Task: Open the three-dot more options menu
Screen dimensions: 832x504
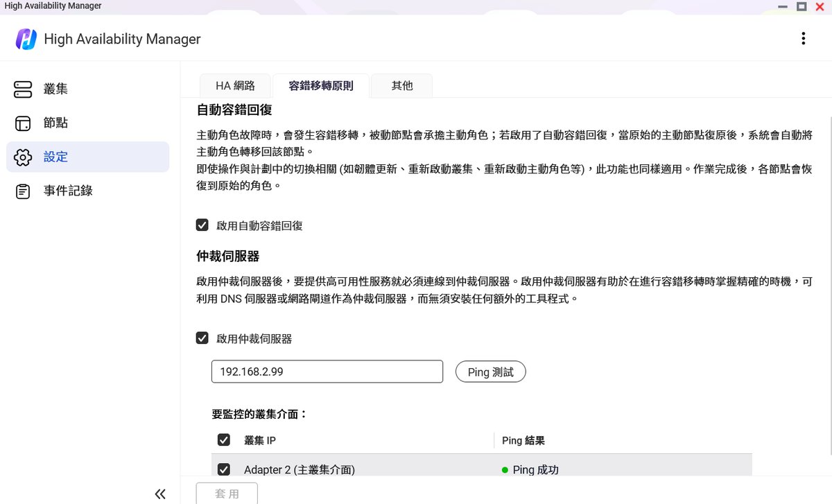Action: click(x=803, y=39)
